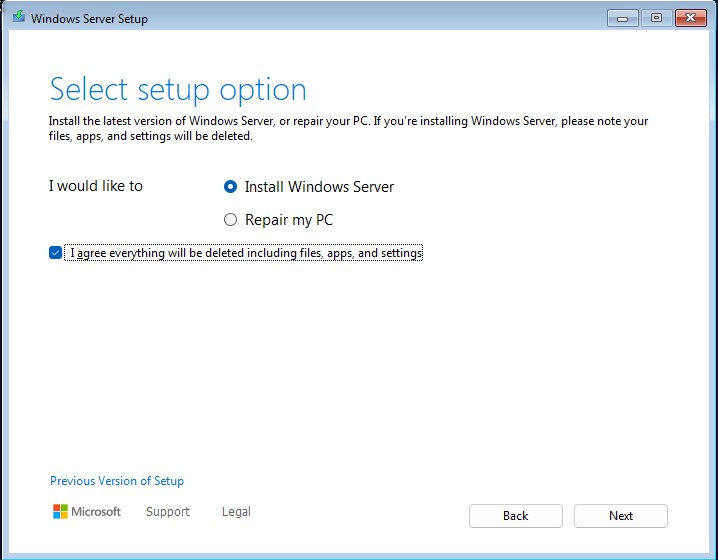Choose the Repair my PC radio button
This screenshot has height=560, width=718.
(x=231, y=220)
